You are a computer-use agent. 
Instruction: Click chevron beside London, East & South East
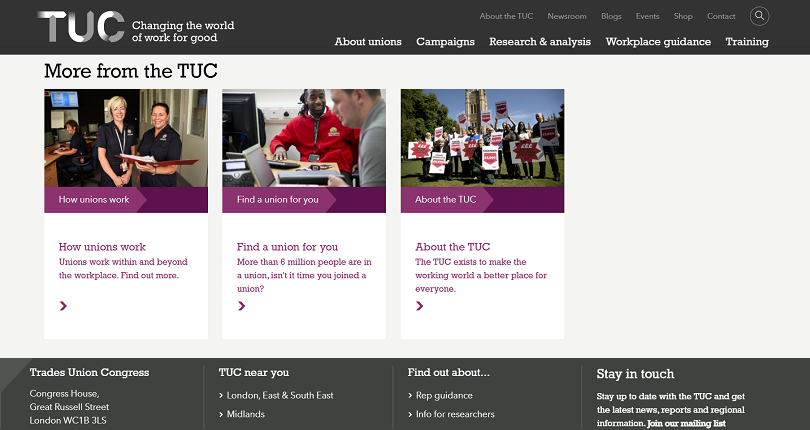tap(221, 396)
